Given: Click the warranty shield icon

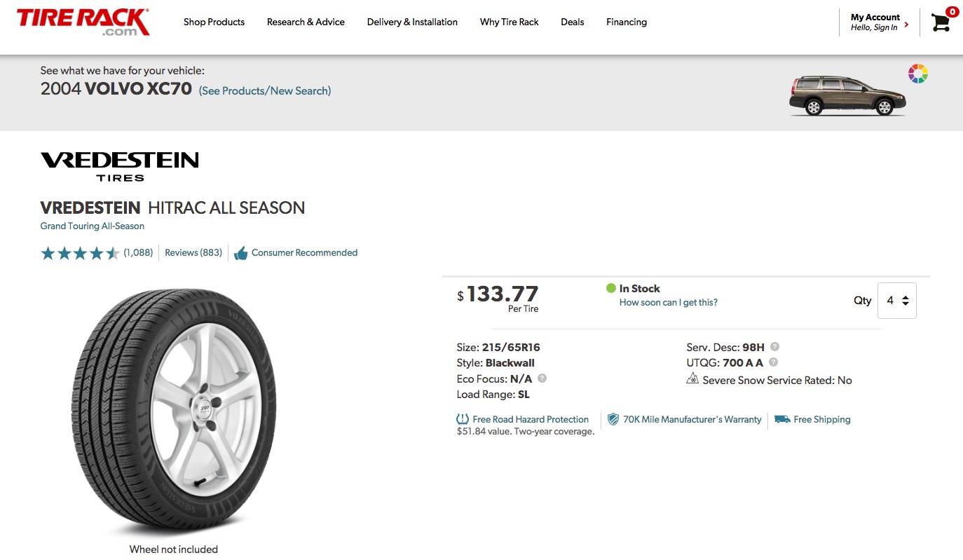Looking at the screenshot, I should [613, 419].
